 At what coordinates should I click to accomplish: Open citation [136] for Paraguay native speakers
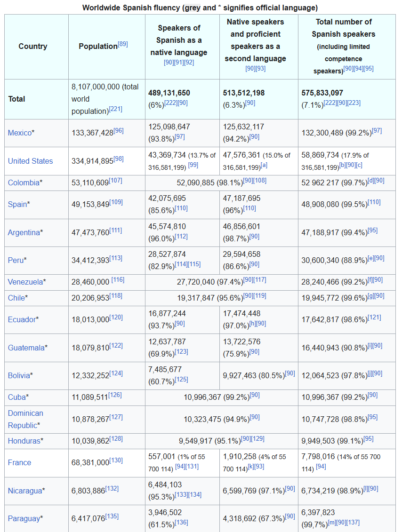click(181, 523)
